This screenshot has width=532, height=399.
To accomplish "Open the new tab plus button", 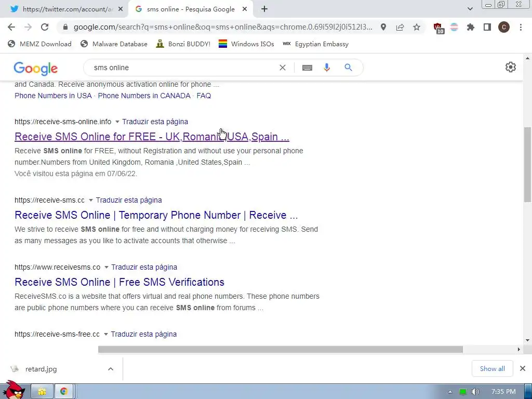I will (x=264, y=9).
